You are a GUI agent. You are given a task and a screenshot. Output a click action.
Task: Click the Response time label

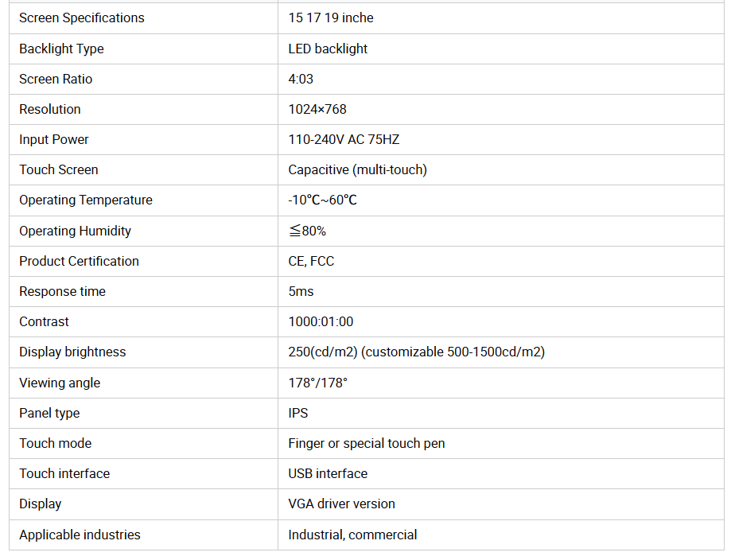[x=62, y=291]
